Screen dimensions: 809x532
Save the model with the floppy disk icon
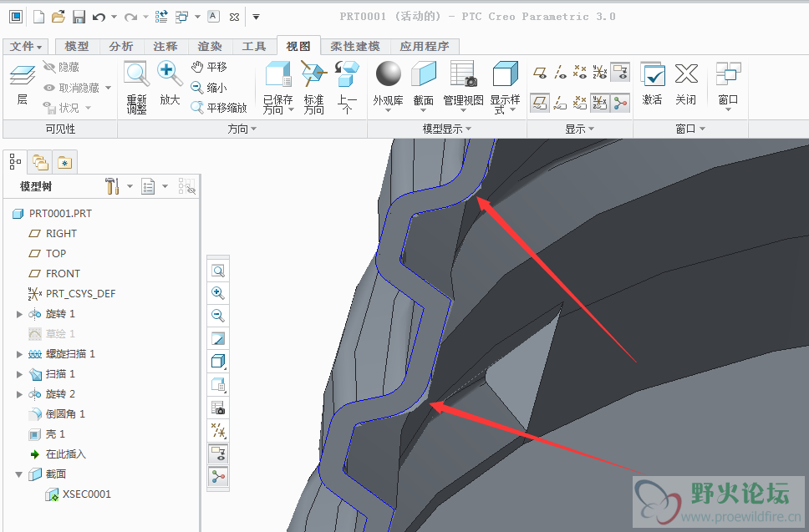point(79,17)
